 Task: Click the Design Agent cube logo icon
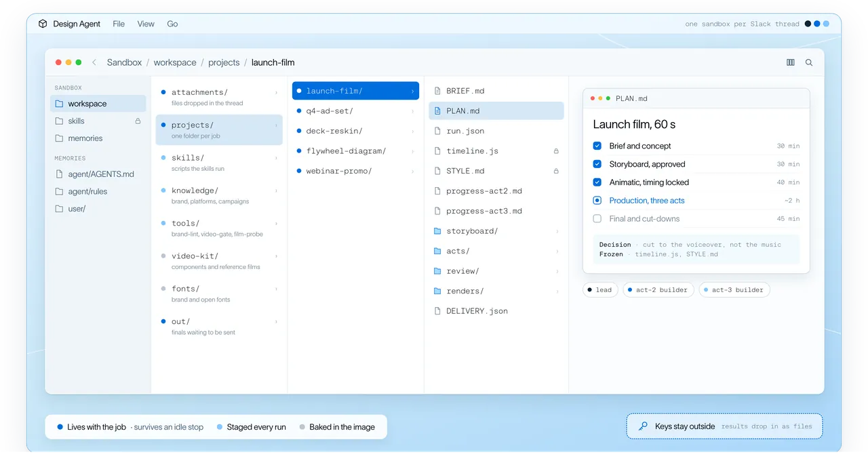43,24
